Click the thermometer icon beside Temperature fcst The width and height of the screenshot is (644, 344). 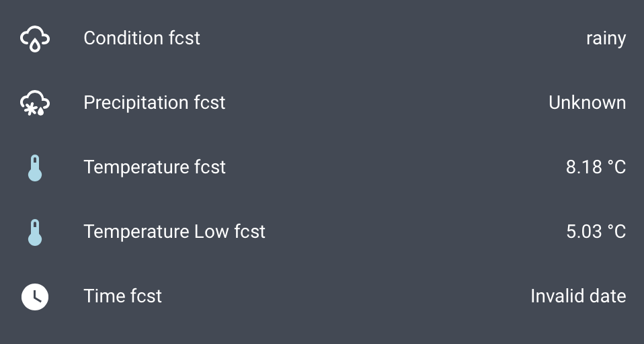click(35, 167)
